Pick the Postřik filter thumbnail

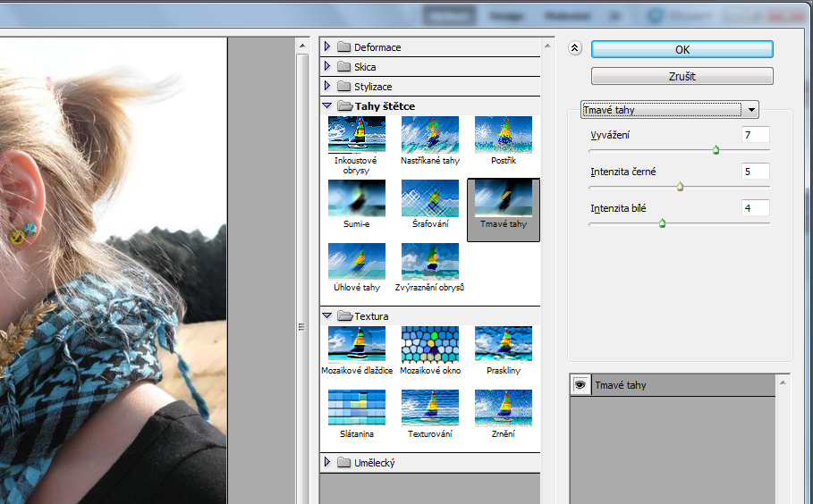503,135
